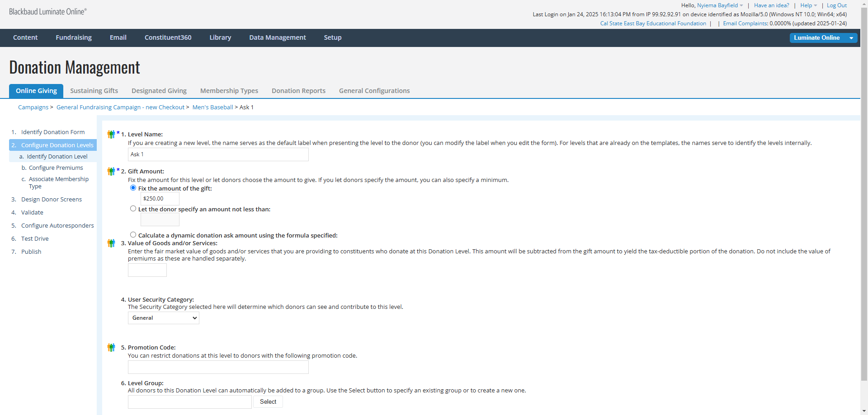The width and height of the screenshot is (868, 415).
Task: Click the people icon beside Gift Amount
Action: (111, 171)
